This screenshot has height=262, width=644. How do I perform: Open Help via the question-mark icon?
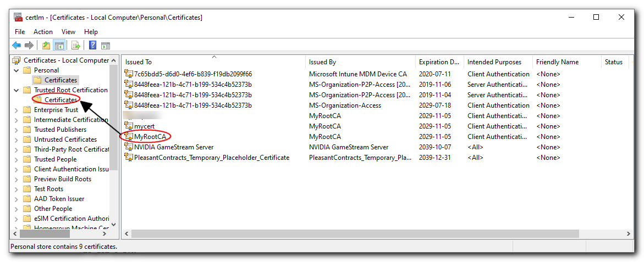click(93, 45)
